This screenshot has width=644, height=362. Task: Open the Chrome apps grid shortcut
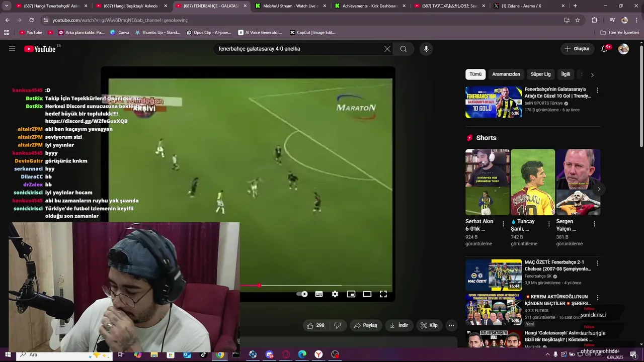point(7,32)
